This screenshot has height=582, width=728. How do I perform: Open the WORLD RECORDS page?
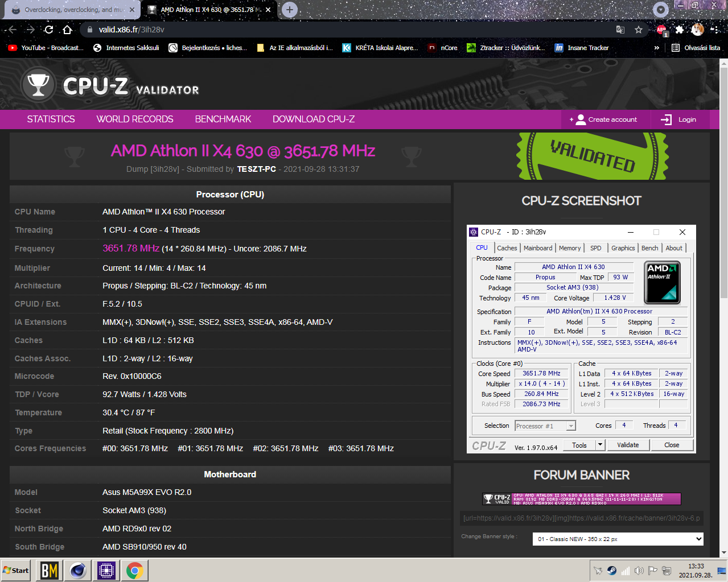tap(135, 119)
